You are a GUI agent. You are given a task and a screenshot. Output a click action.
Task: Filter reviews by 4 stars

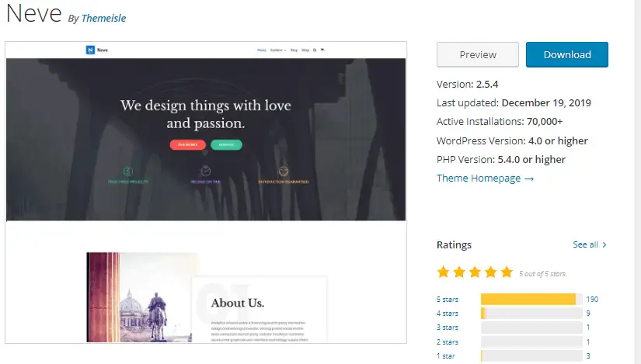pos(448,314)
